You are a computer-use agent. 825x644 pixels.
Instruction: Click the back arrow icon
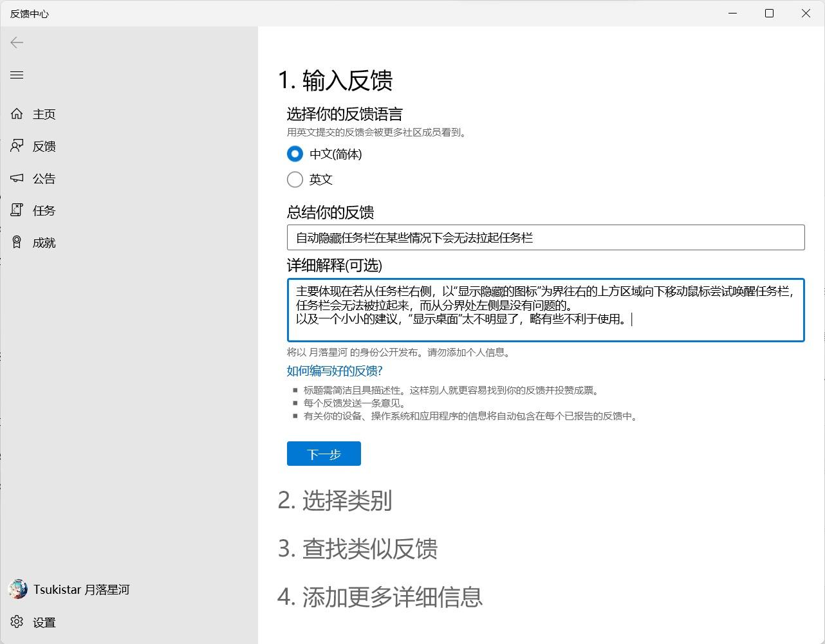17,42
